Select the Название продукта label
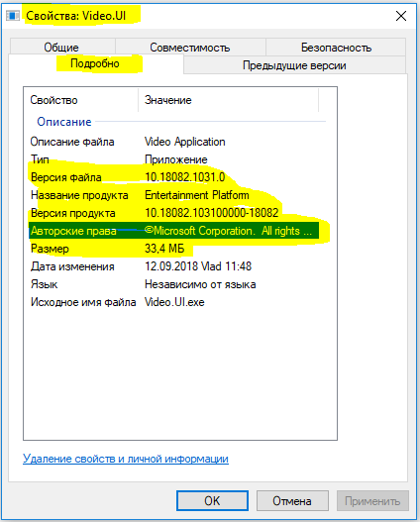420x522 pixels. [x=79, y=195]
